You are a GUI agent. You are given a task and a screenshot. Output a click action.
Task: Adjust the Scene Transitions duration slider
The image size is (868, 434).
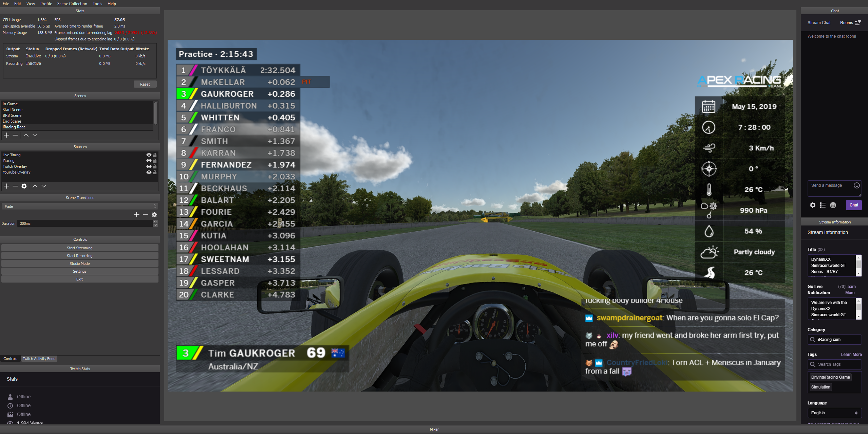[x=86, y=223]
